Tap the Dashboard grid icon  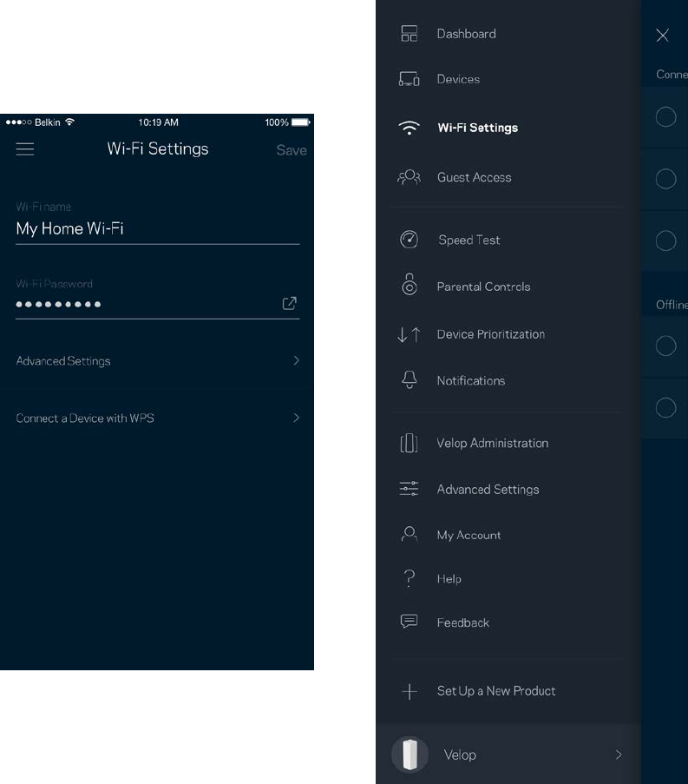tap(410, 34)
